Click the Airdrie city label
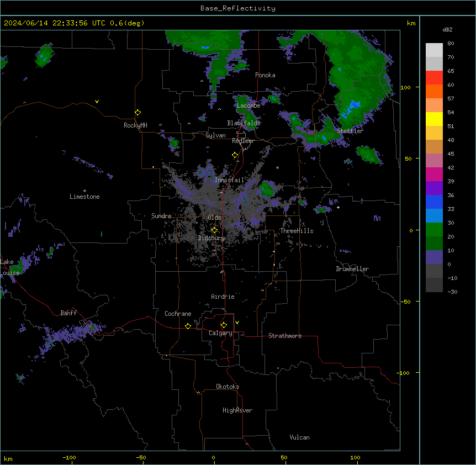The image size is (476, 465). click(x=223, y=297)
